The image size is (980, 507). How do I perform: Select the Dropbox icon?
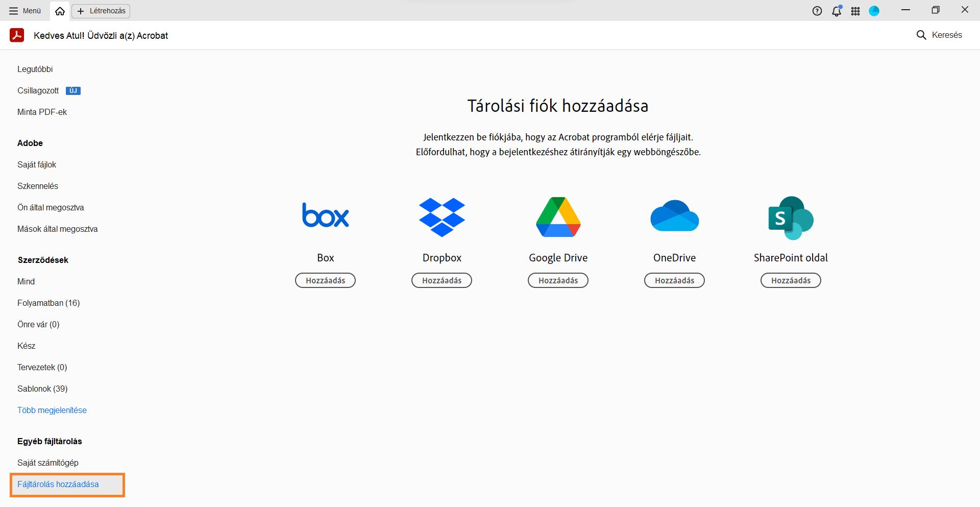(442, 216)
